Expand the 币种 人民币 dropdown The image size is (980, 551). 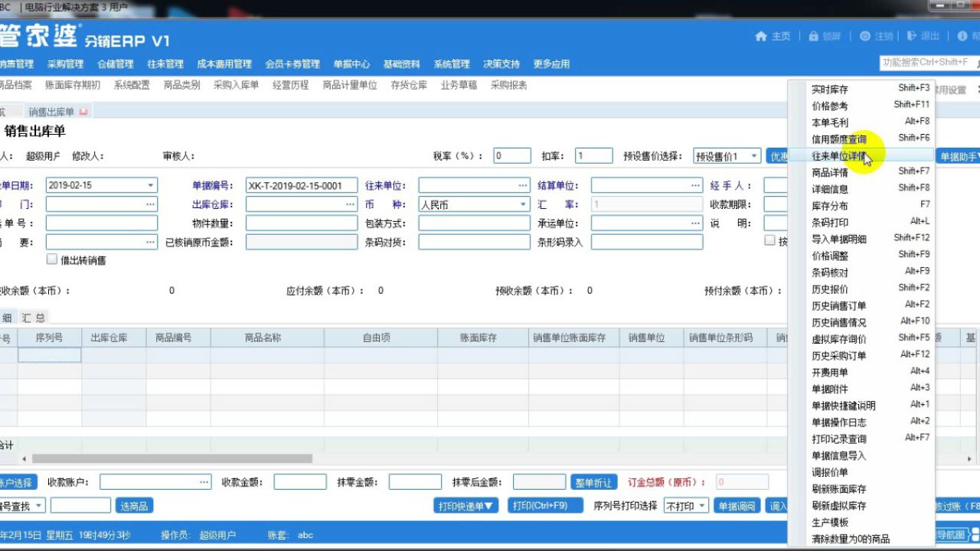[x=523, y=204]
